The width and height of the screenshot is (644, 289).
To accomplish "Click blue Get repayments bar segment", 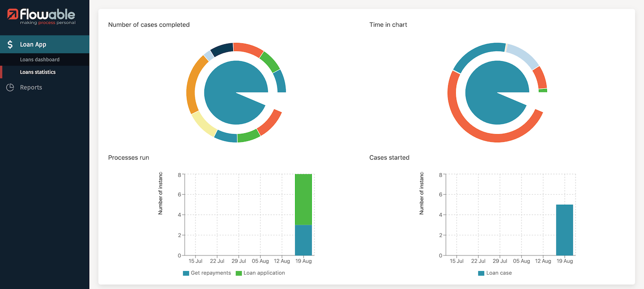I will pos(303,240).
